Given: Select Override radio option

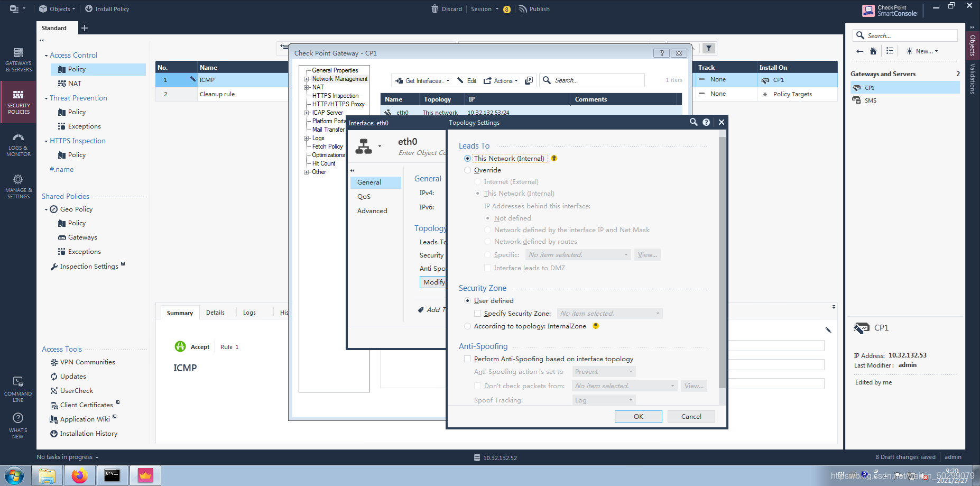Looking at the screenshot, I should click(x=467, y=170).
